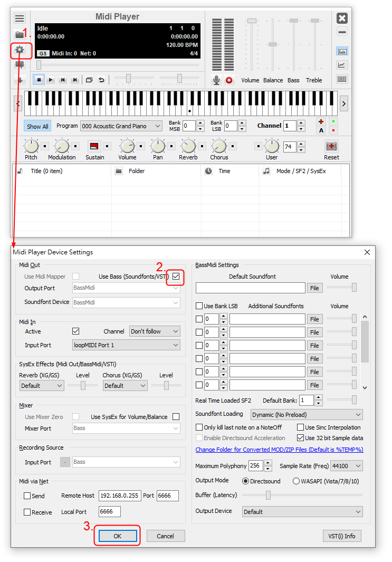Show the keyboard grid view icon
This screenshot has height=562, width=392.
pos(342,79)
